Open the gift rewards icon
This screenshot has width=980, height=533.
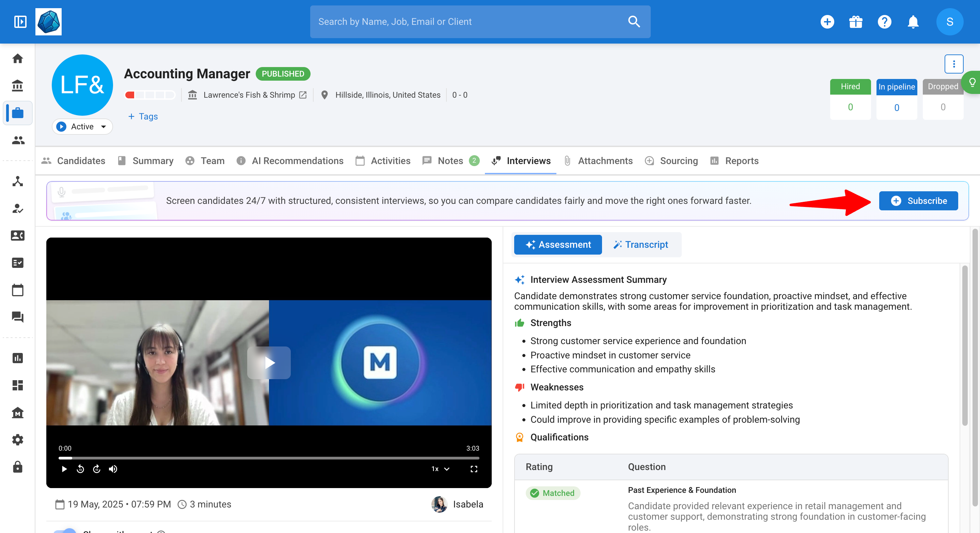tap(856, 22)
